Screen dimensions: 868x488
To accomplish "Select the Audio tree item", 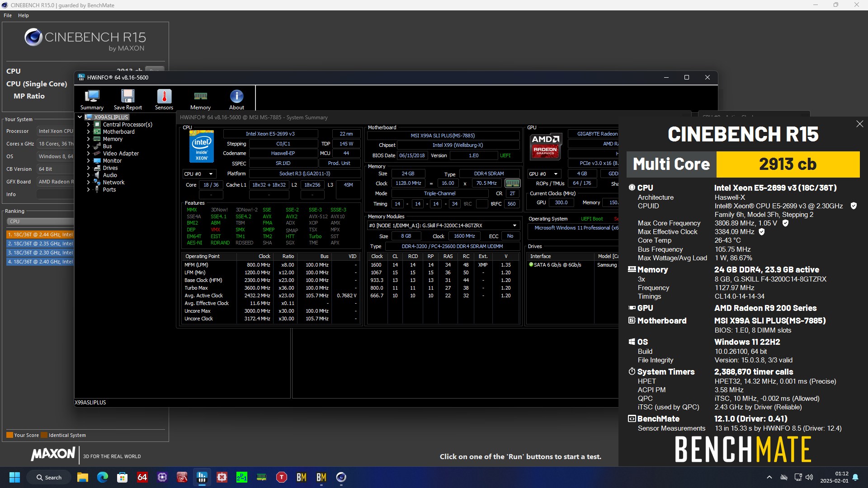I will click(110, 175).
